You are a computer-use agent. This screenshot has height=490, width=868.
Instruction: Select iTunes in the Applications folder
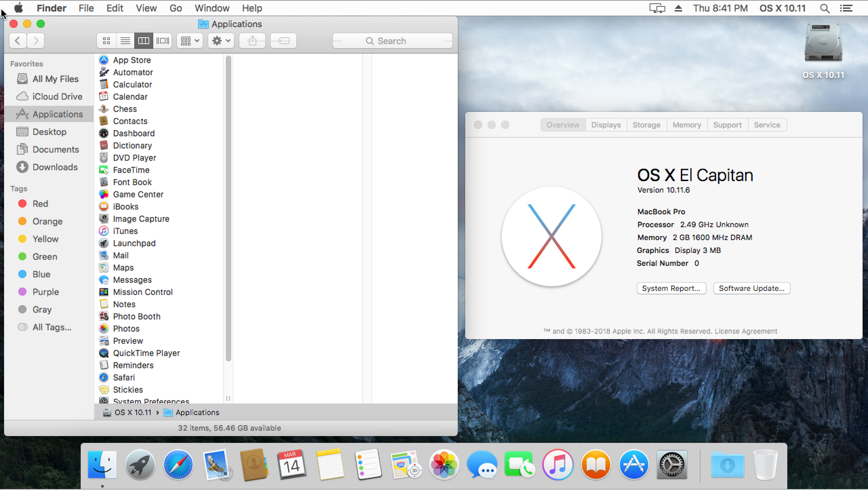click(124, 231)
